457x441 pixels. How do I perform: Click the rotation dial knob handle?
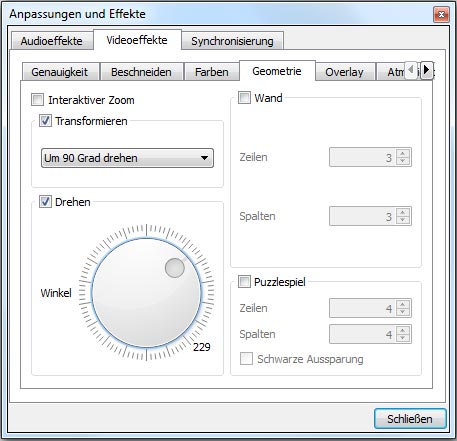175,268
